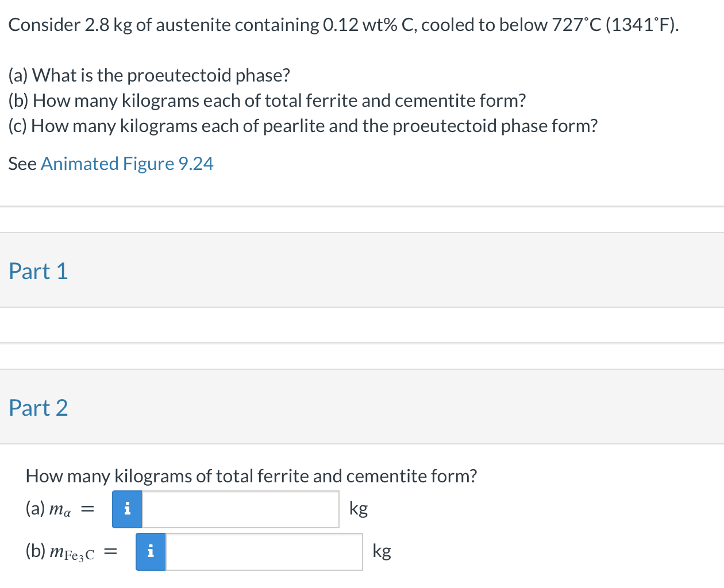724x588 pixels.
Task: Select the '(b) How many kilograms each of total ferrite' line
Action: click(x=267, y=100)
